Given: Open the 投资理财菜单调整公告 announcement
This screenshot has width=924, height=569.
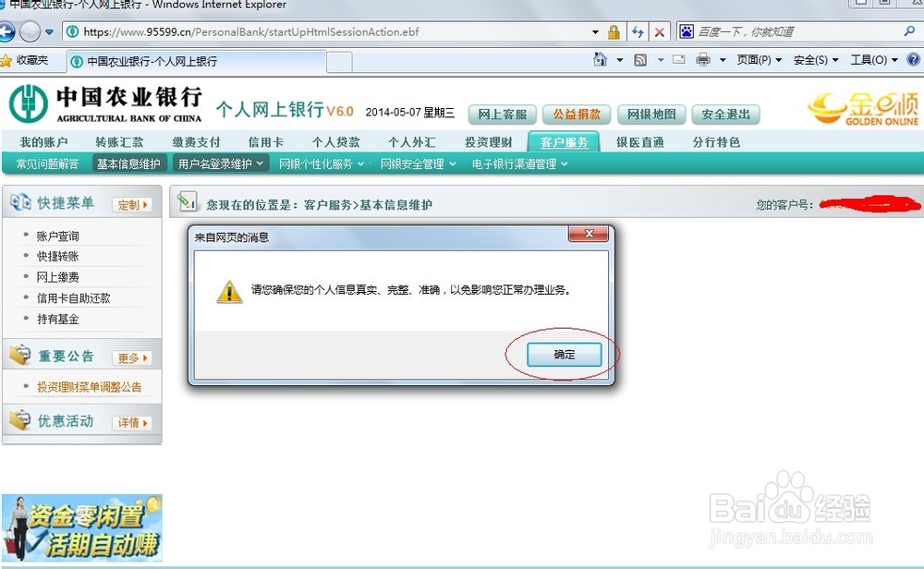Looking at the screenshot, I should [x=89, y=386].
